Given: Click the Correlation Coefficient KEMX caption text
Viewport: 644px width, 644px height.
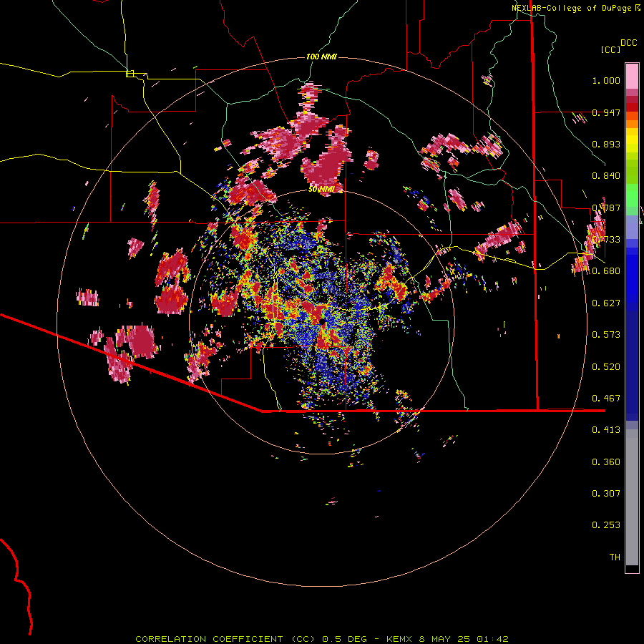Looking at the screenshot, I should point(322,639).
